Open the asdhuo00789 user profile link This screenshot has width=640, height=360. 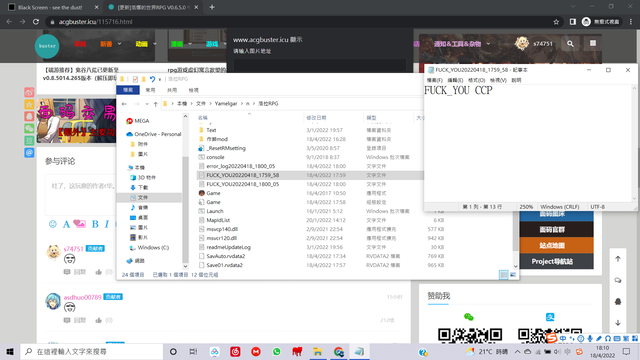[82, 297]
